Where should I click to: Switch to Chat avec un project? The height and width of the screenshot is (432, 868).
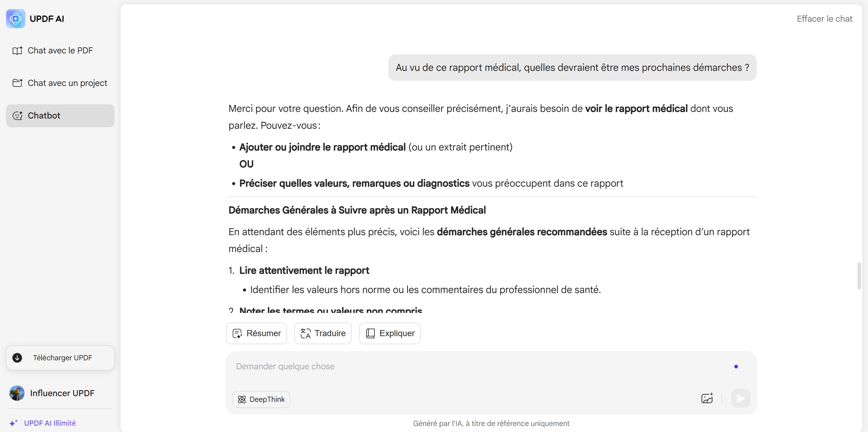click(x=60, y=83)
